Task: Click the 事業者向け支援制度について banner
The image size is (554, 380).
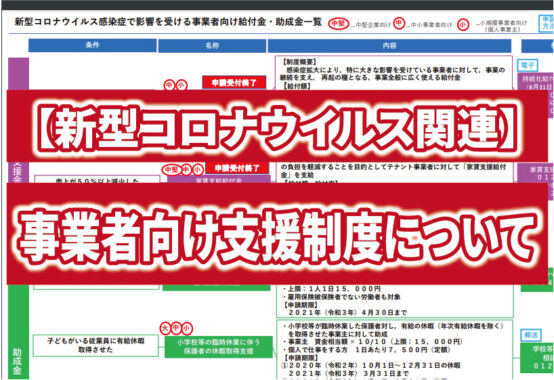Action: (277, 234)
